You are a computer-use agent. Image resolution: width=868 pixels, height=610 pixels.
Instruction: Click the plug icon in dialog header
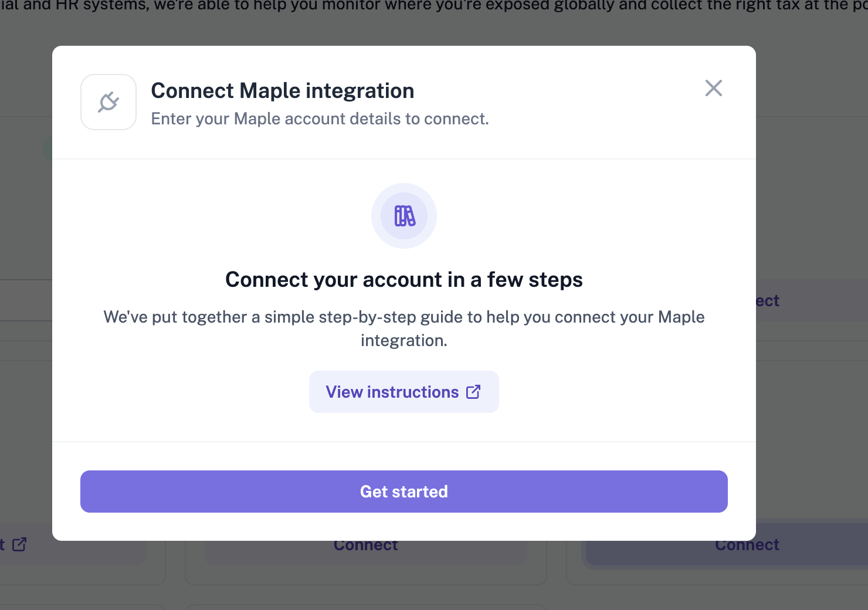point(108,102)
